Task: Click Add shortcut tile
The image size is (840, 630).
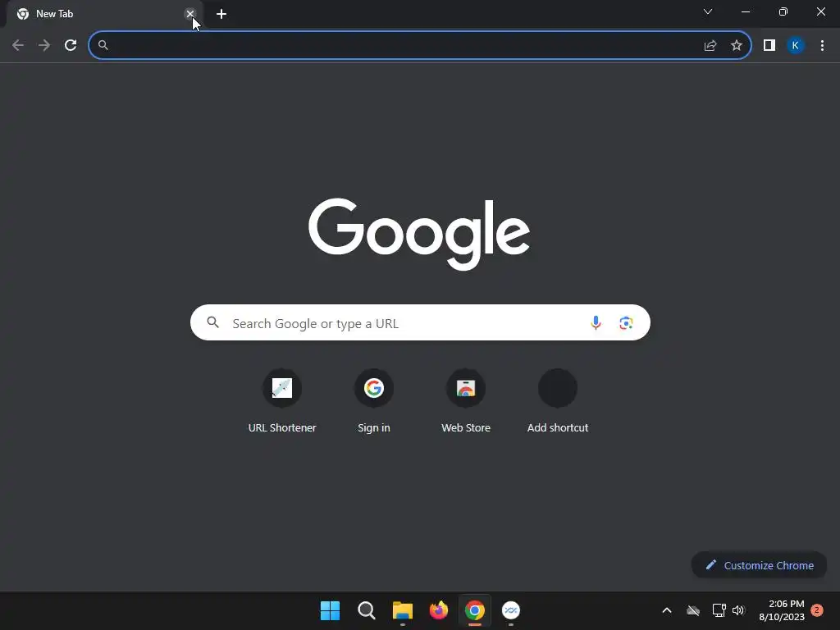Action: (x=558, y=402)
